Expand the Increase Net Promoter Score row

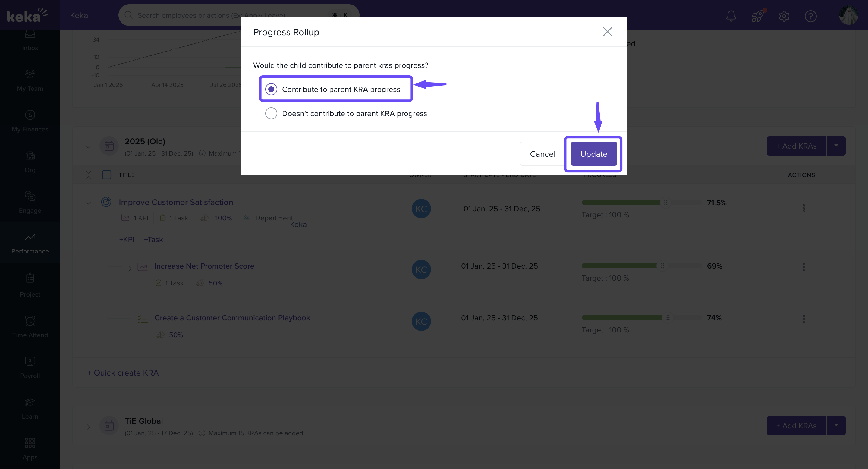[x=130, y=269]
